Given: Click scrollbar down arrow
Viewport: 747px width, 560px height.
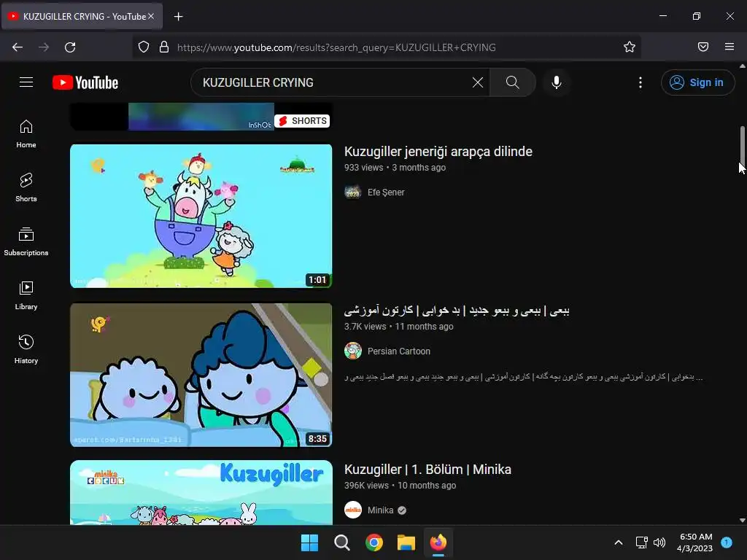Looking at the screenshot, I should point(742,521).
